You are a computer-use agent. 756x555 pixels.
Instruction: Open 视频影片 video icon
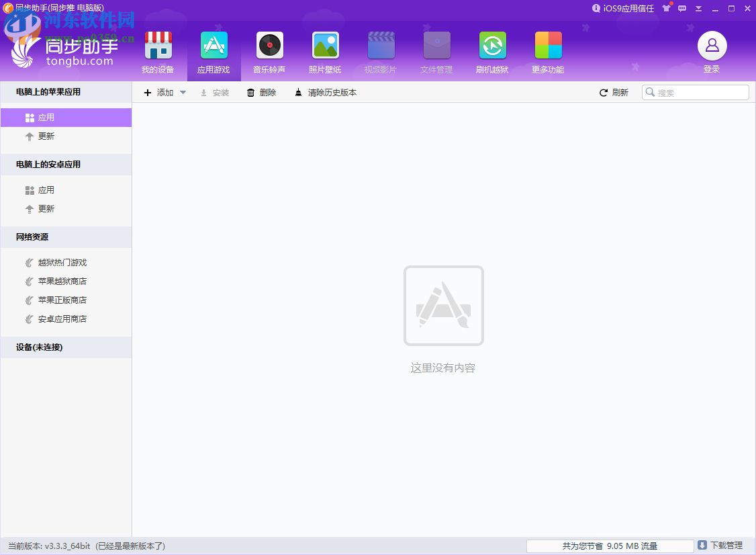(381, 46)
